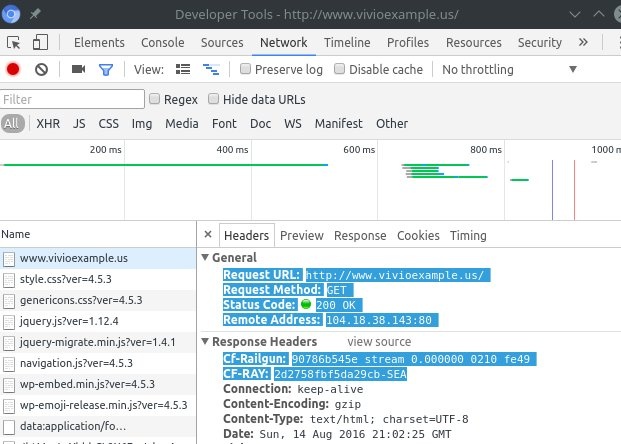Open the Profiles panel
The image size is (621, 444).
(x=408, y=42)
